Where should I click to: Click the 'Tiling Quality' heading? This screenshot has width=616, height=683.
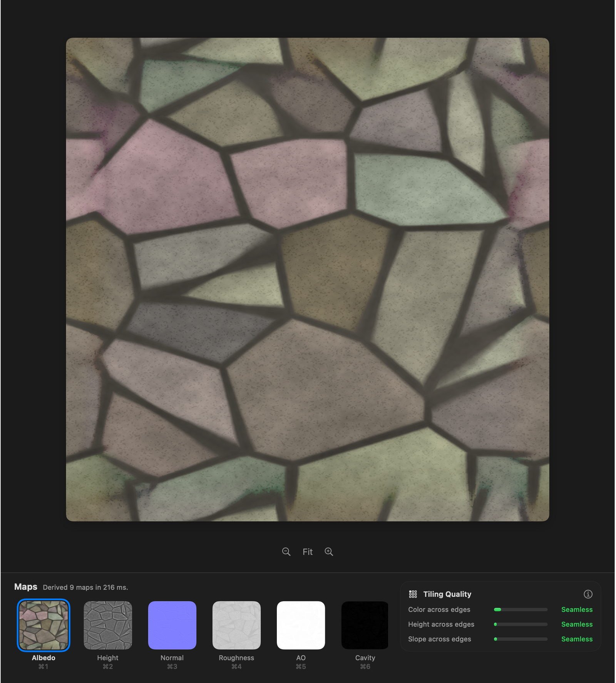click(x=447, y=594)
